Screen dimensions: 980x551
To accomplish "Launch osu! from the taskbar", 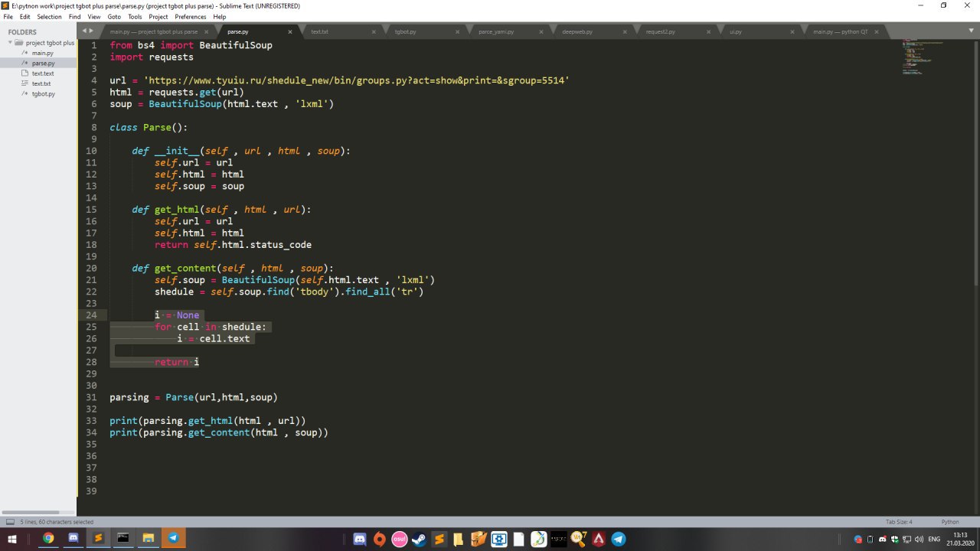I will [399, 539].
